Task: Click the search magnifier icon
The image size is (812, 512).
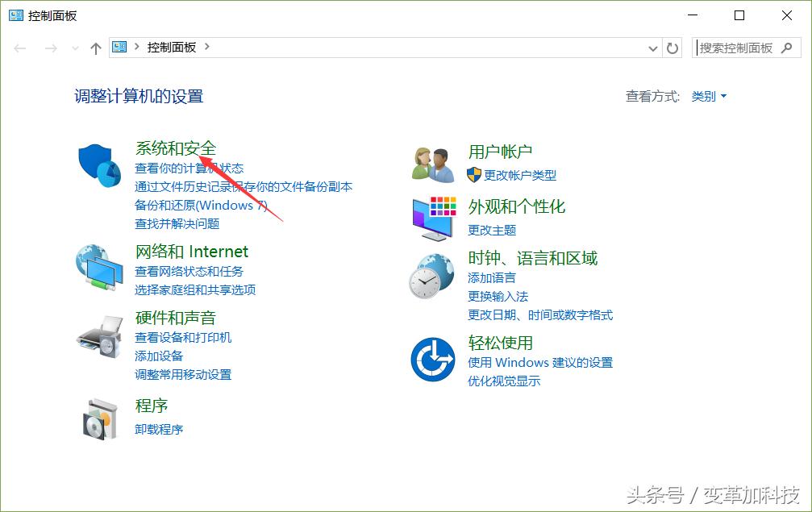Action: pos(787,48)
